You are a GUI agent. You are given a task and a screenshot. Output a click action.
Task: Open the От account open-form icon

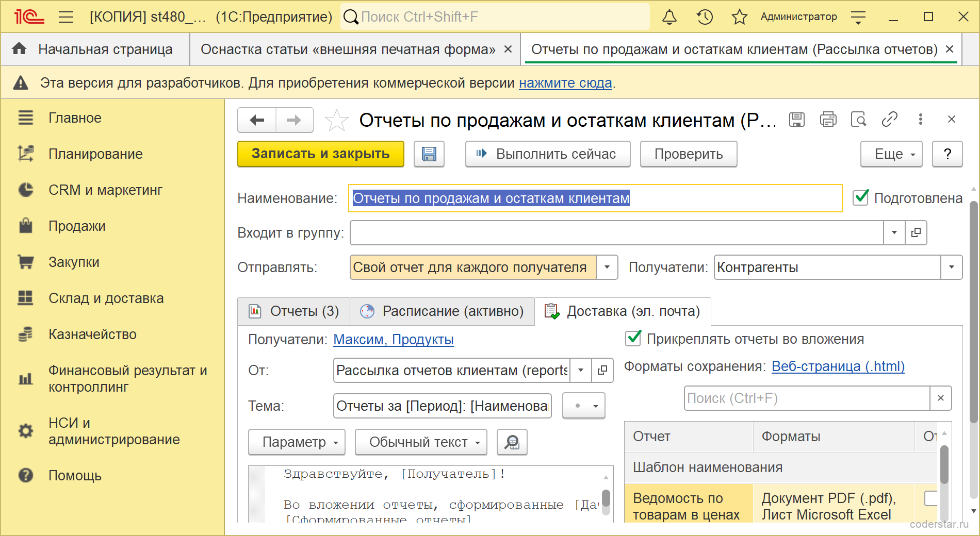coord(602,370)
